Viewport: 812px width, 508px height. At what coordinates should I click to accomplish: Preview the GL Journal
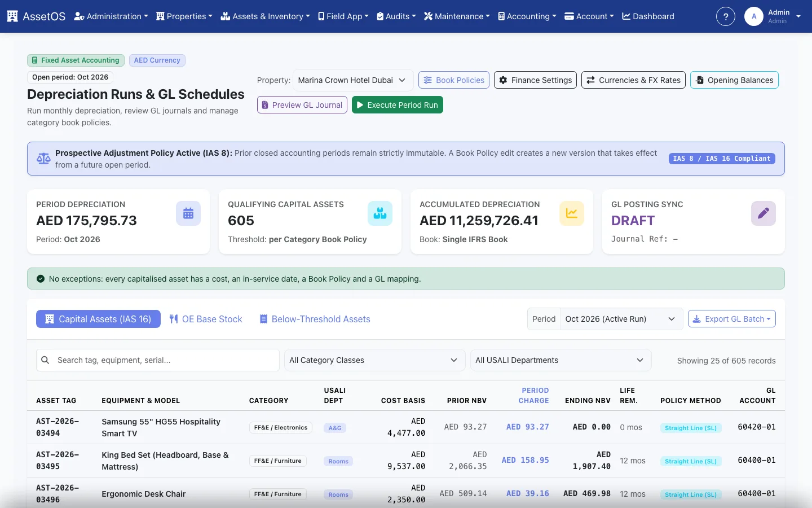302,105
